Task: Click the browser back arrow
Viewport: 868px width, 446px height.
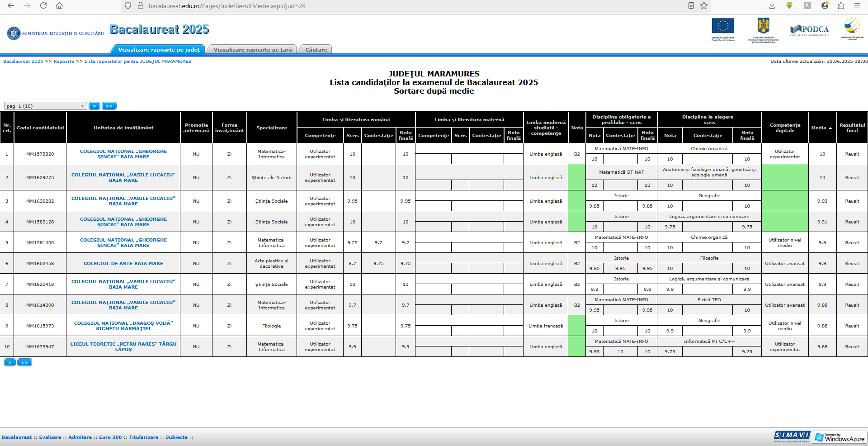Action: pyautogui.click(x=11, y=5)
